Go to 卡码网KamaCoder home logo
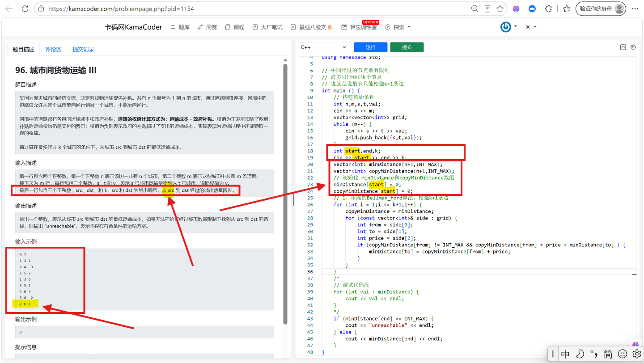Screen dimensions: 644x363 (133, 27)
